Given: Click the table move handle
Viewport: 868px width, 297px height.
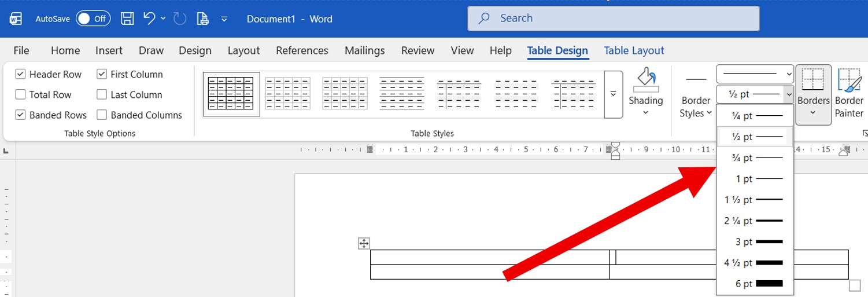Looking at the screenshot, I should [x=364, y=243].
